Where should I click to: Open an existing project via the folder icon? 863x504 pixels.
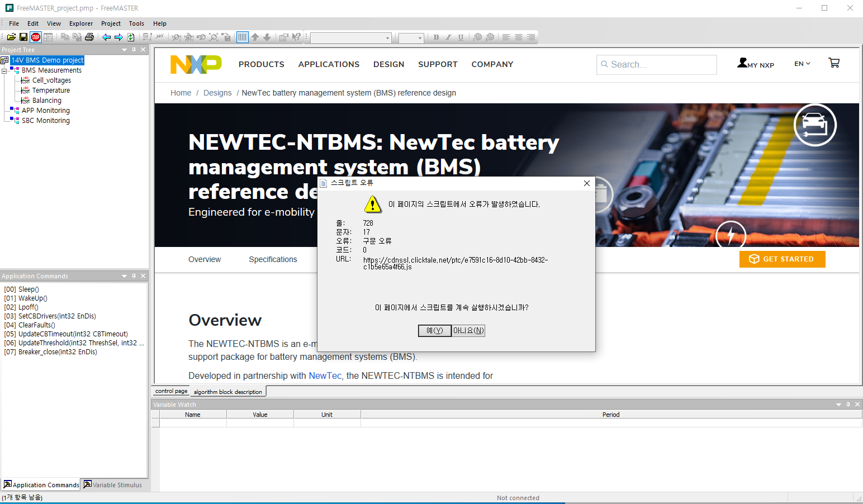[x=11, y=37]
